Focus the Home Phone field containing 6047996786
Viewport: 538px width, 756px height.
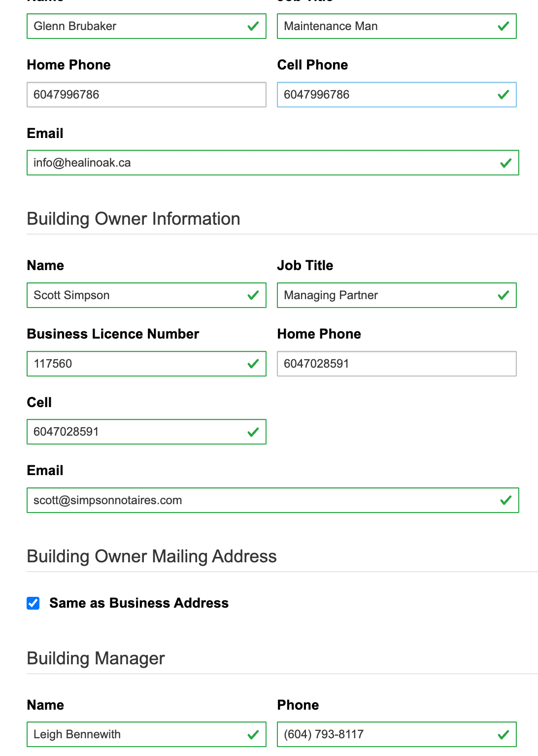point(146,95)
